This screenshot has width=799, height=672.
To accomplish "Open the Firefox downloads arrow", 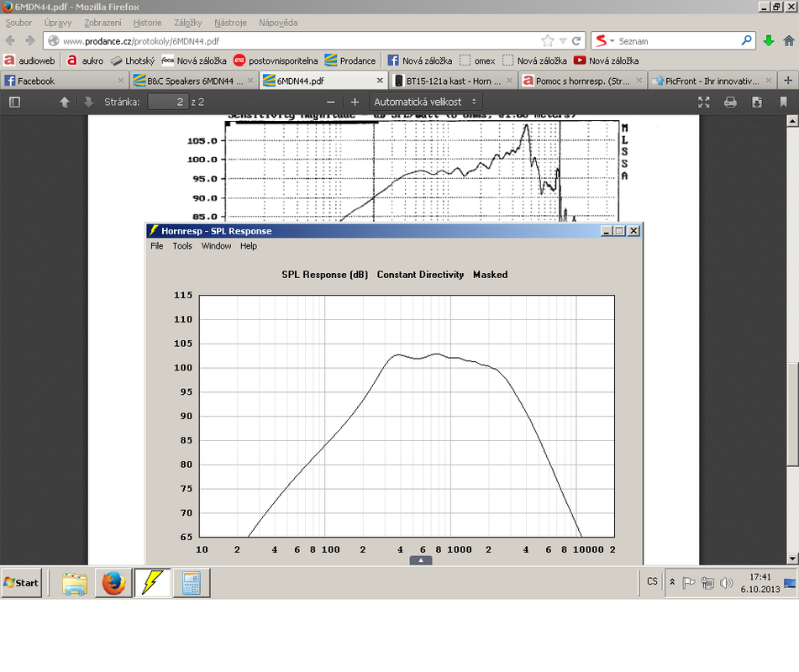I will 769,41.
